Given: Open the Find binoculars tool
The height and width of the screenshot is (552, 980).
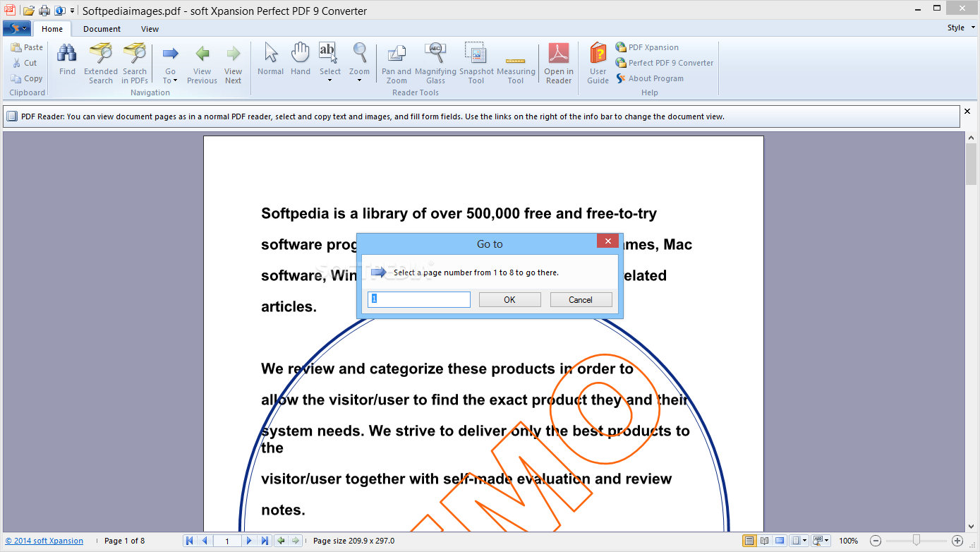Looking at the screenshot, I should click(x=67, y=59).
